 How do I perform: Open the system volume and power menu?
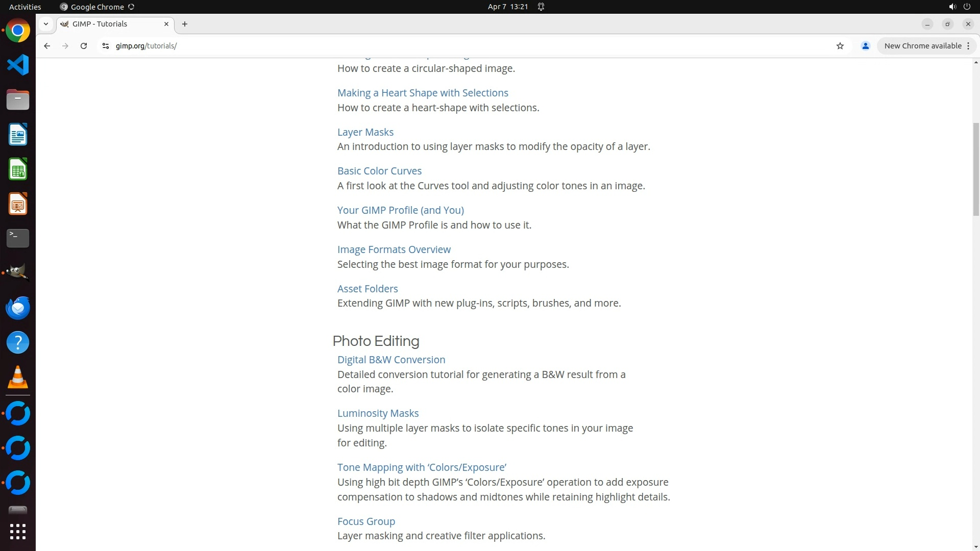click(959, 7)
